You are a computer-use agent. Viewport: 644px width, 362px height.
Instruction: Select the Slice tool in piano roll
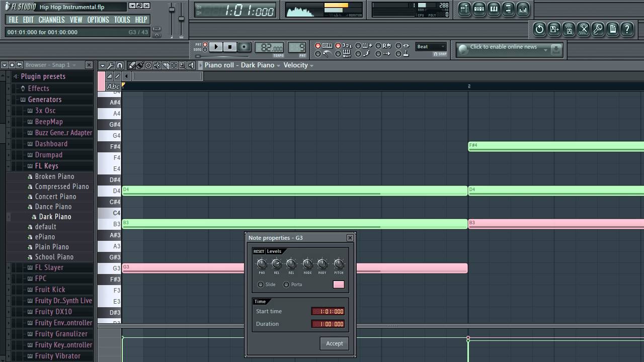(x=166, y=65)
